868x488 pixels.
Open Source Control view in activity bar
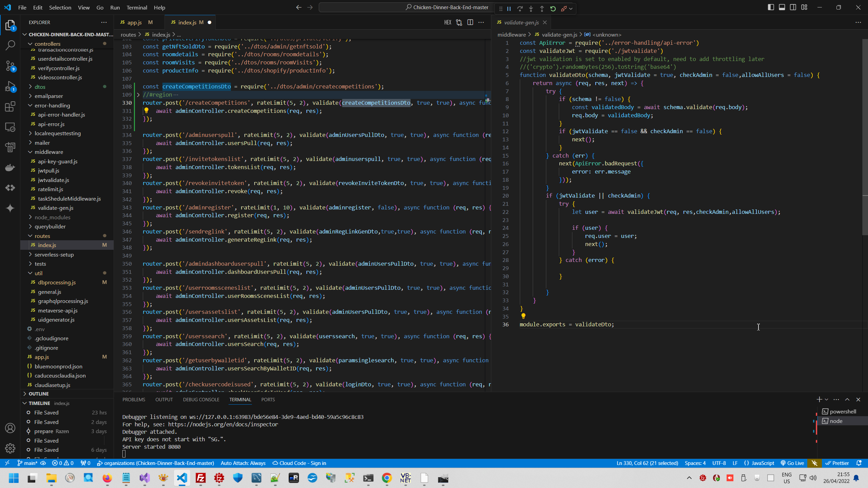tap(10, 65)
